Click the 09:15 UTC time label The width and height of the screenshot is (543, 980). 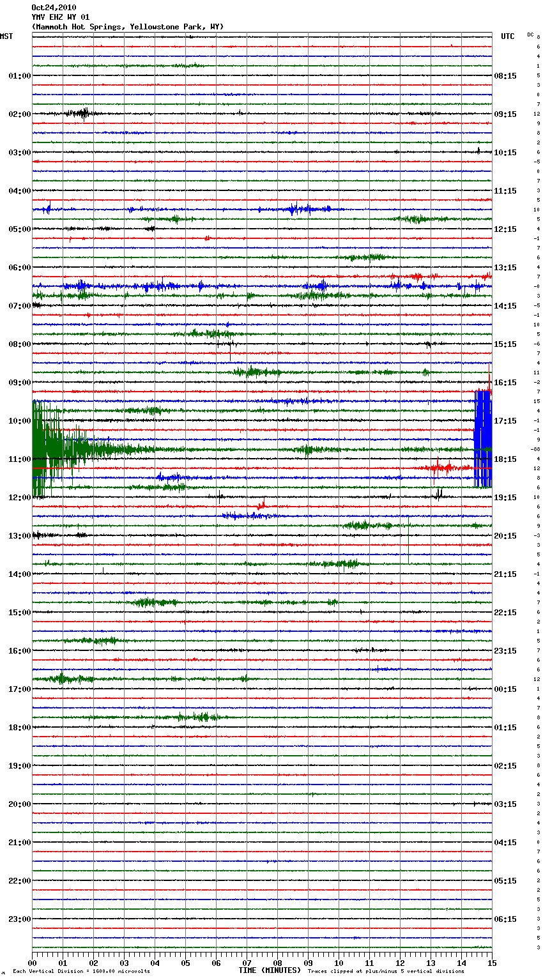point(505,114)
